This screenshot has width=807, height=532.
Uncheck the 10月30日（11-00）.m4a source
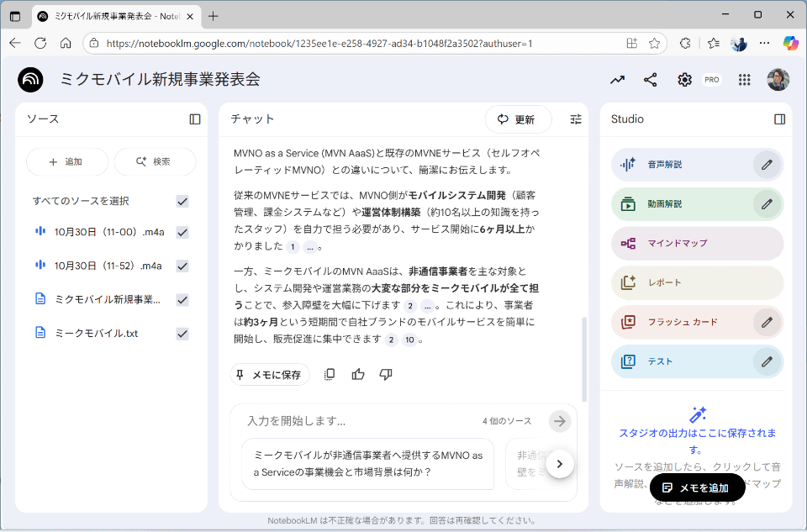(182, 233)
